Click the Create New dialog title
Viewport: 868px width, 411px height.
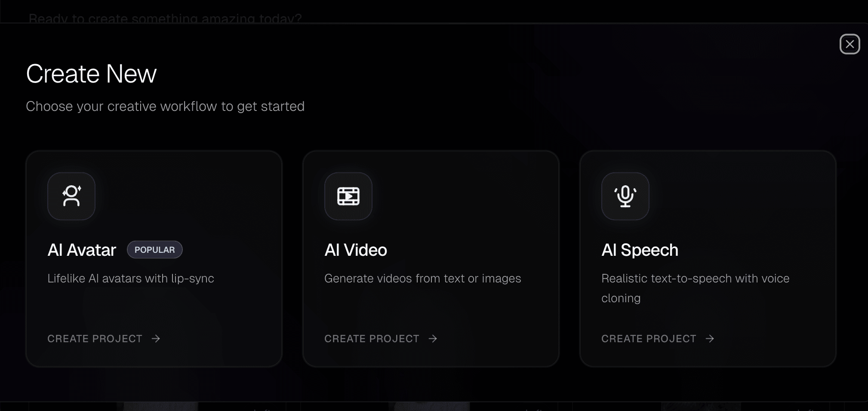tap(91, 73)
